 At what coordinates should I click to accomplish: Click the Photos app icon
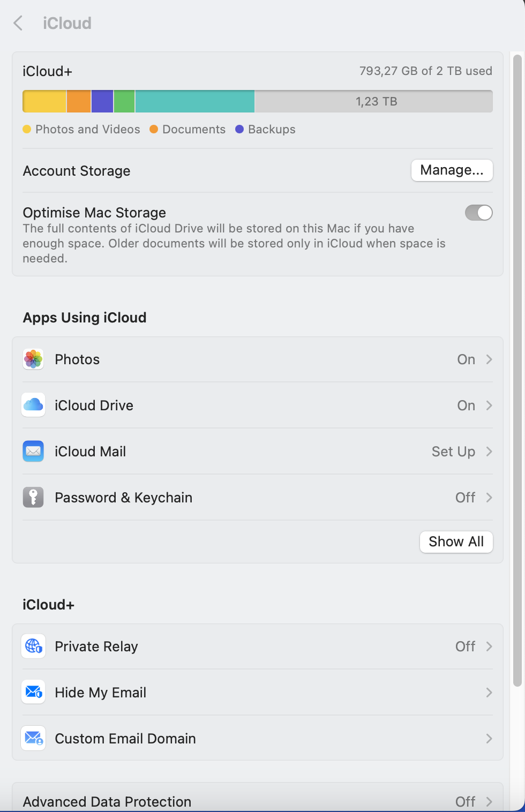click(33, 359)
